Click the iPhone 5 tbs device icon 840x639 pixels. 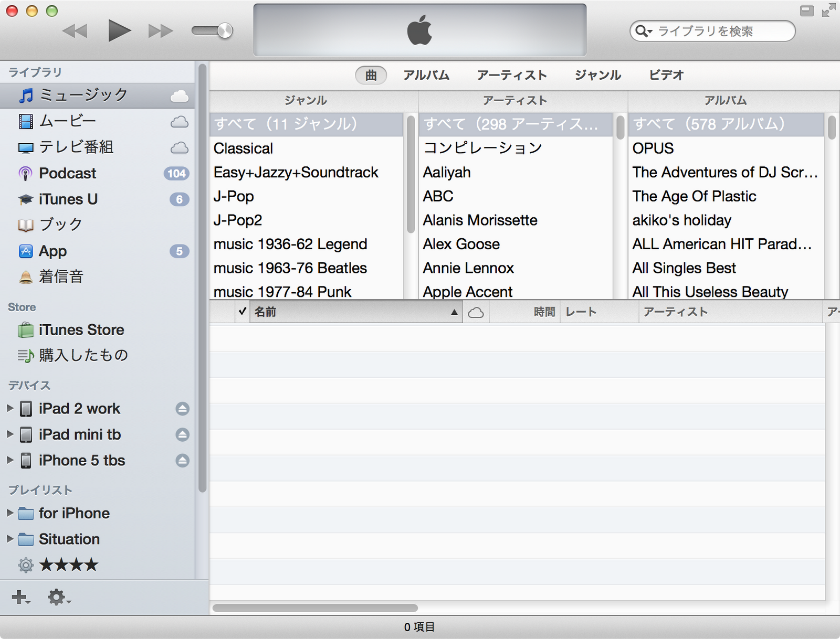pyautogui.click(x=26, y=461)
